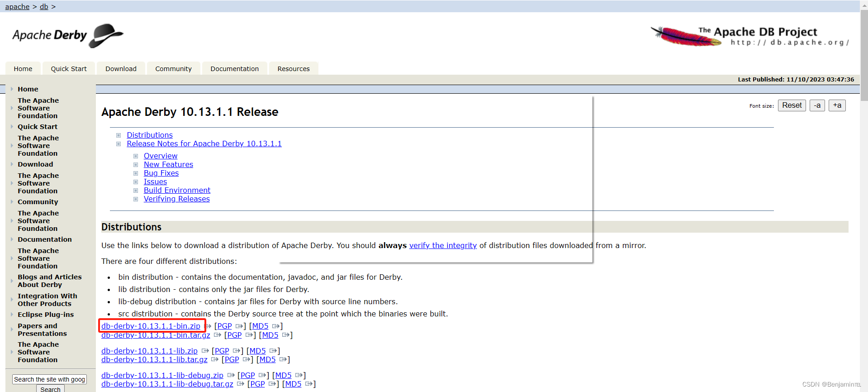Open the Distributions anchor link
This screenshot has height=392, width=868.
pyautogui.click(x=150, y=135)
